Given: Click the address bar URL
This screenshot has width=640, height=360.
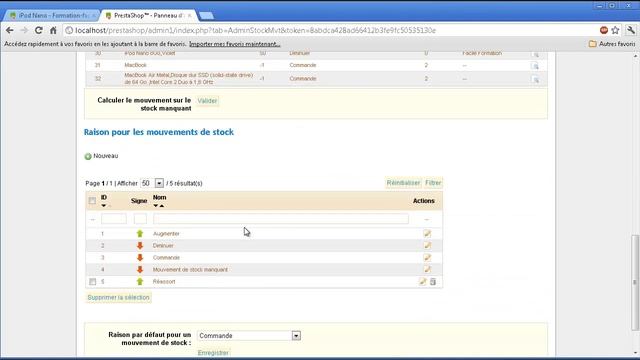Looking at the screenshot, I should point(256,30).
